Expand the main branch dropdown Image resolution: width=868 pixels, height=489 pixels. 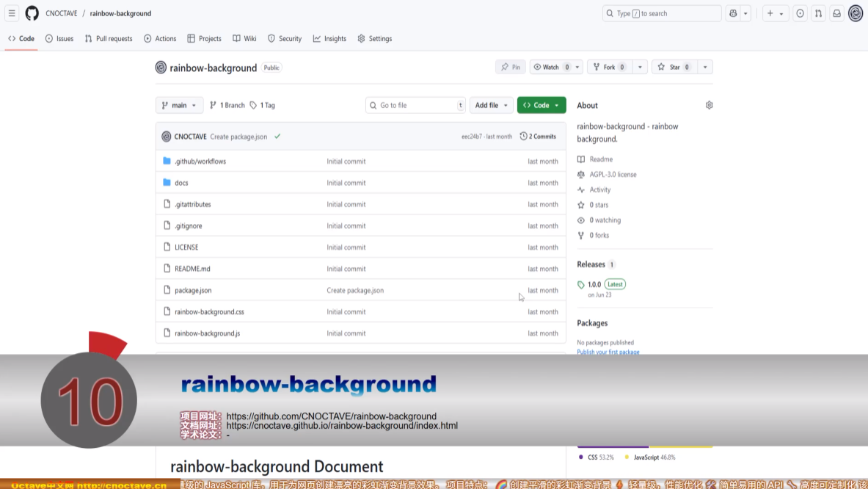point(179,105)
